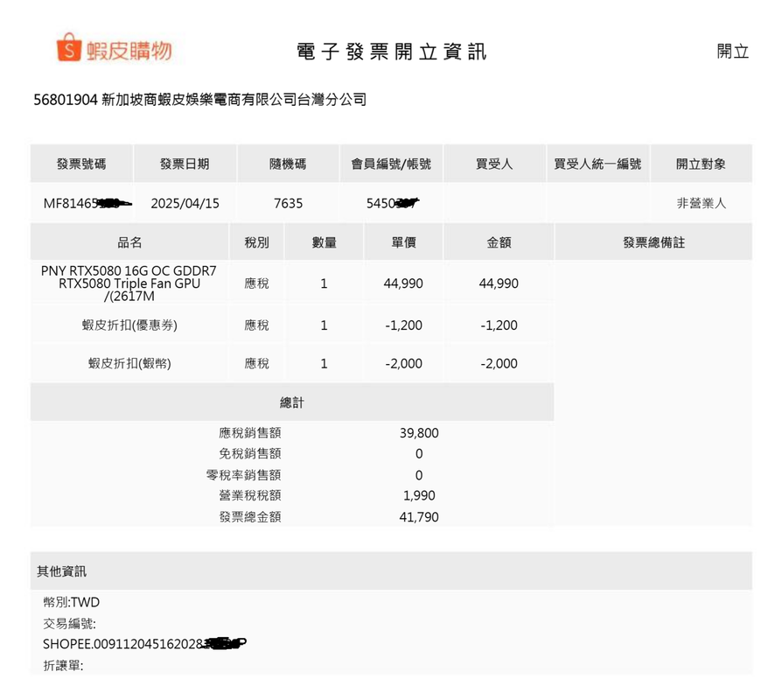Click amount -1,200 under 金額
The image size is (775, 700).
pyautogui.click(x=499, y=325)
